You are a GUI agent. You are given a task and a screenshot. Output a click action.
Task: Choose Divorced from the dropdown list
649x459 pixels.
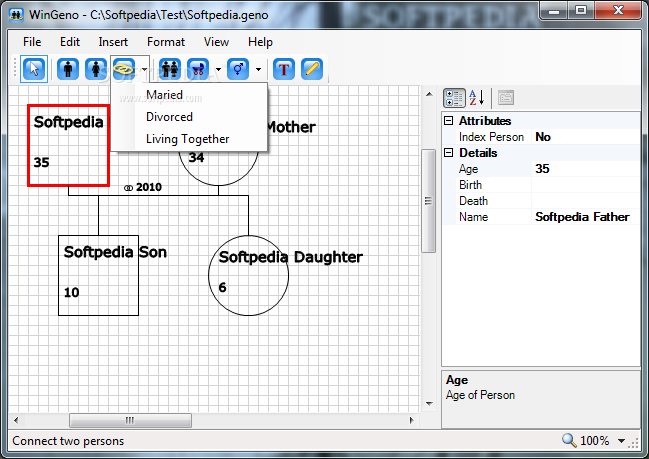point(189,117)
